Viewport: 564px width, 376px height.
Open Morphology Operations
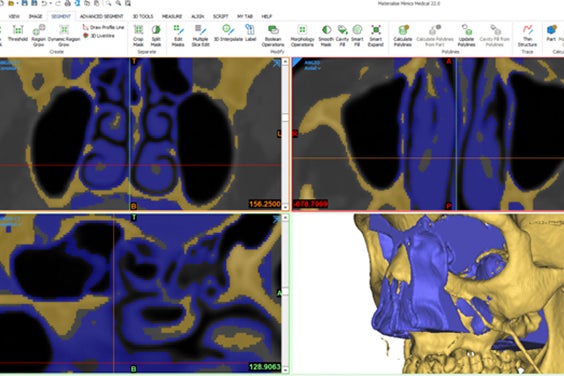302,36
